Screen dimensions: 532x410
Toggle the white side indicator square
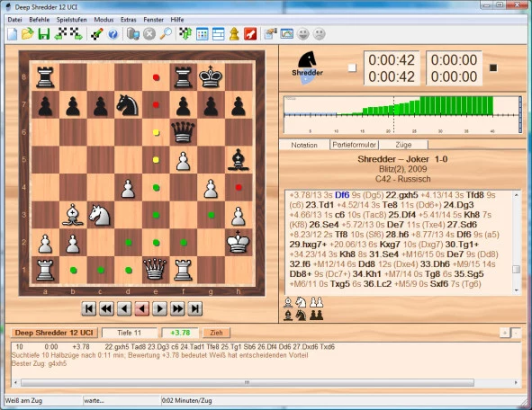coord(352,67)
